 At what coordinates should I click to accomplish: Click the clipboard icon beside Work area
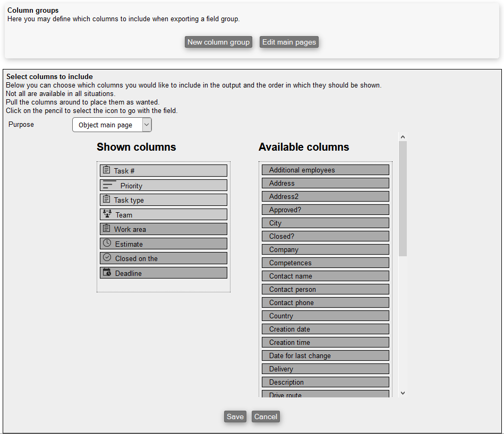[107, 229]
